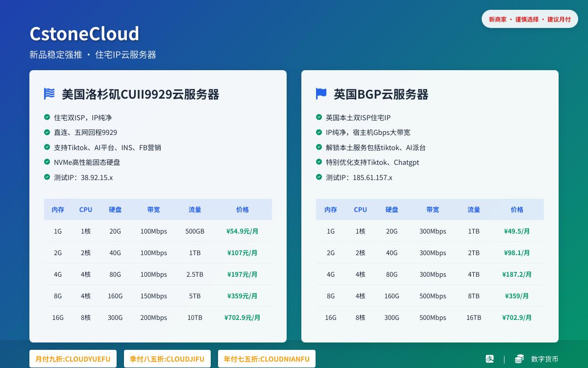Click the red 新商家·谨慎选择 badge
588x368 pixels.
(530, 19)
